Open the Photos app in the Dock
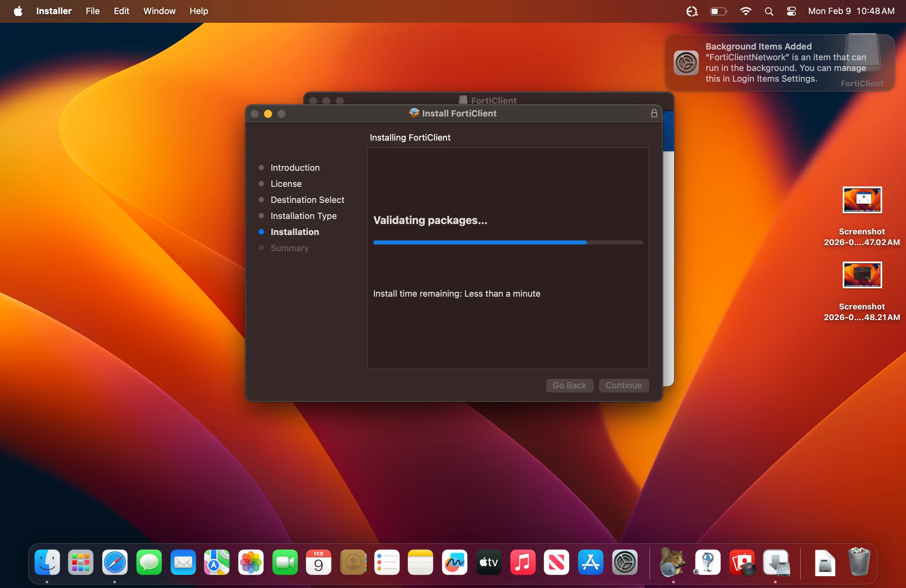This screenshot has height=588, width=906. [251, 562]
